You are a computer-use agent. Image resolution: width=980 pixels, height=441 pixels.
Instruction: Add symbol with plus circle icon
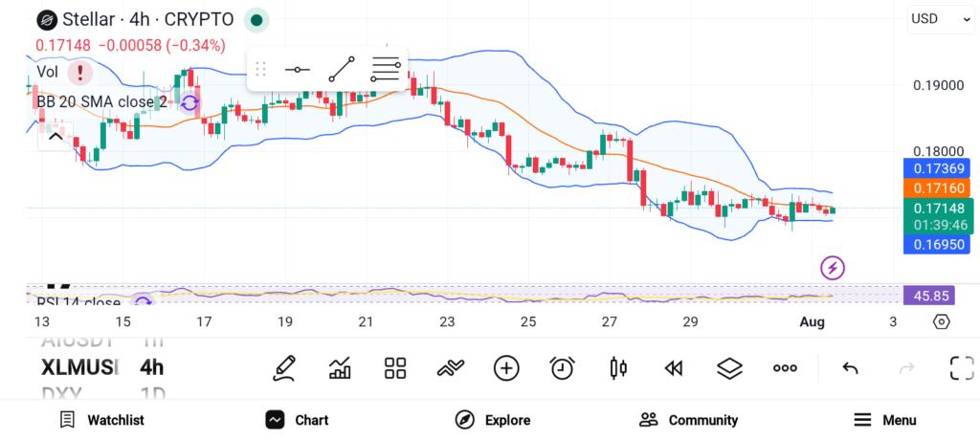pos(506,368)
